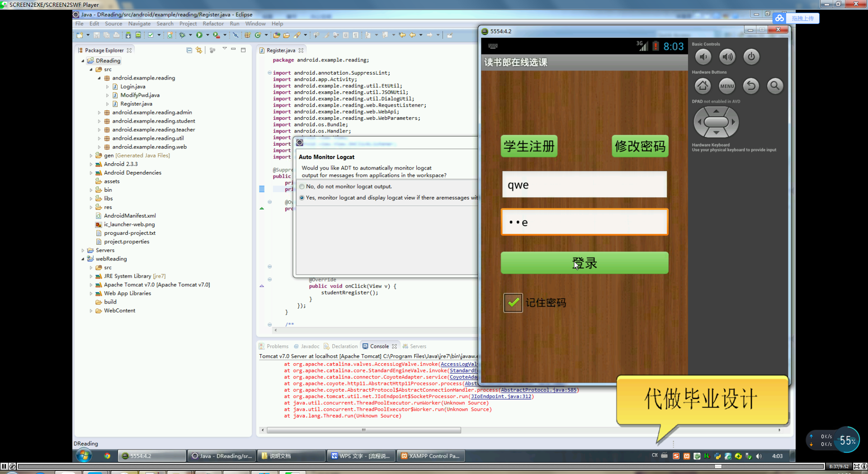Click the Last Edit Location arrow icon
Image resolution: width=868 pixels, height=474 pixels.
pyautogui.click(x=402, y=35)
